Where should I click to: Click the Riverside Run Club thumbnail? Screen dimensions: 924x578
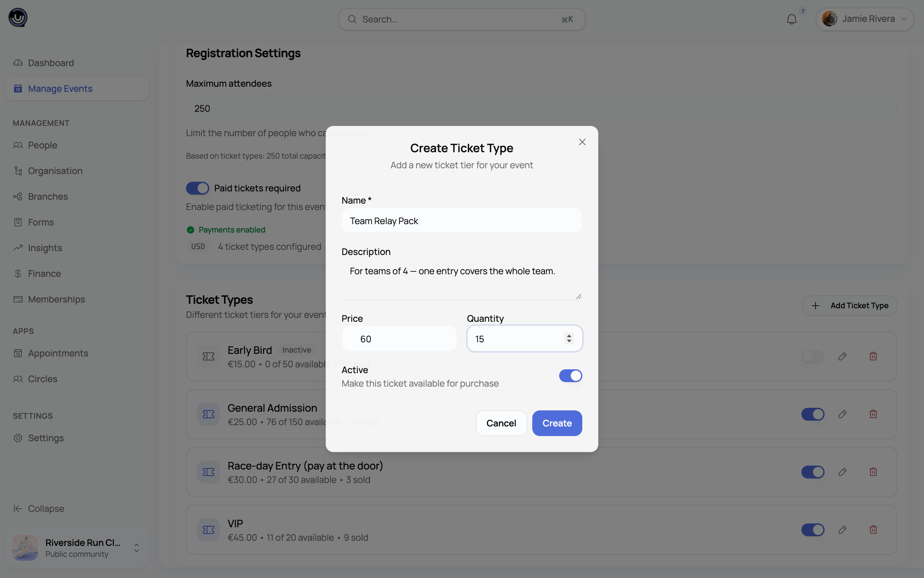tap(25, 548)
